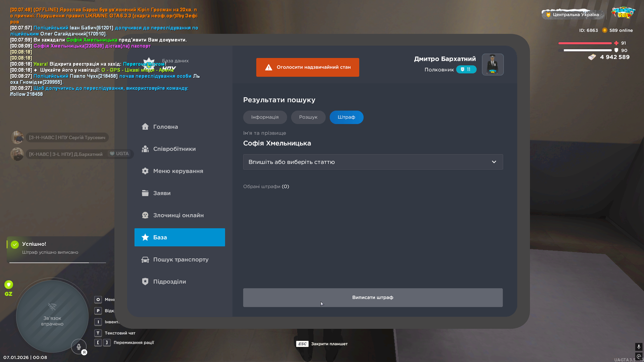Click the star icon next to База
Image resolution: width=644 pixels, height=362 pixels.
click(x=145, y=237)
